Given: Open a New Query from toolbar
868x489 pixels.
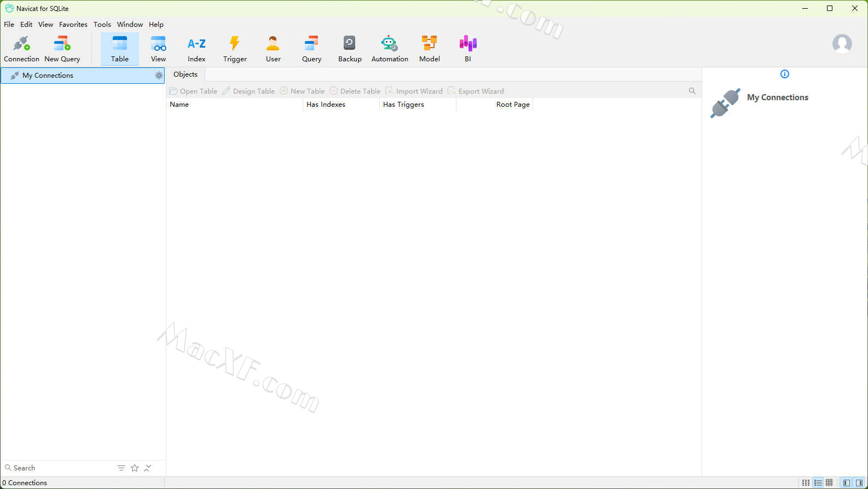Looking at the screenshot, I should pyautogui.click(x=62, y=49).
